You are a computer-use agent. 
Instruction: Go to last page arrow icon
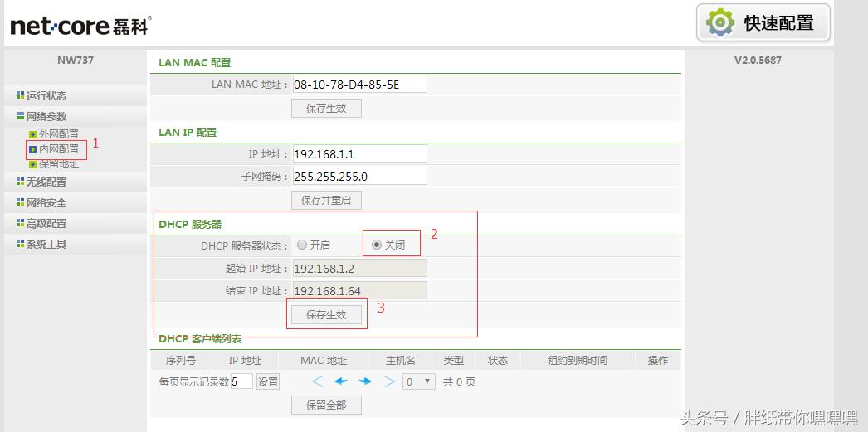coord(389,381)
